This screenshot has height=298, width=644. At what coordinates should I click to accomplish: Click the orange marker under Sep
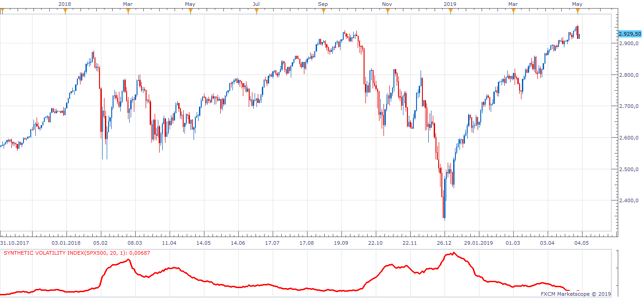point(323,11)
